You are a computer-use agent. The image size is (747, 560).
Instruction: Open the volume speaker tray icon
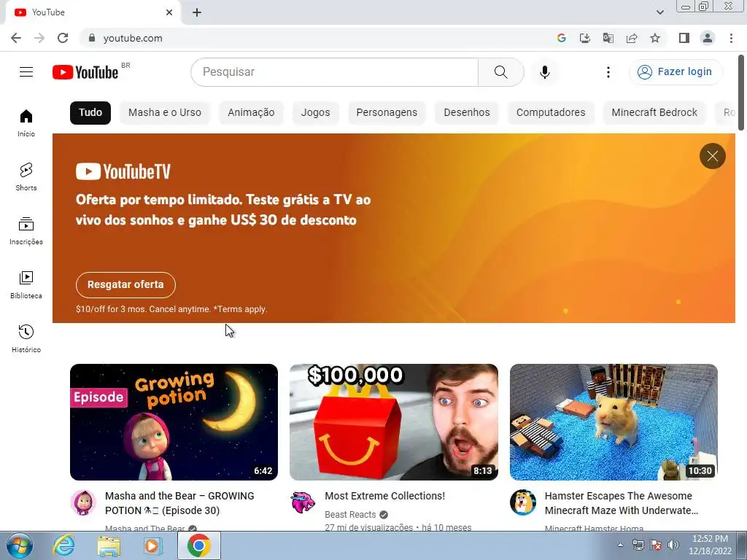point(673,545)
